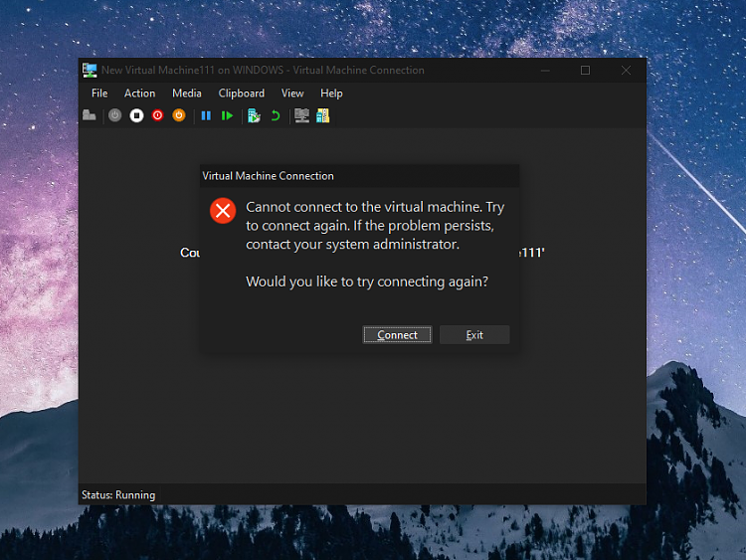
Task: Click the green Reset/resume icon
Action: 227,115
